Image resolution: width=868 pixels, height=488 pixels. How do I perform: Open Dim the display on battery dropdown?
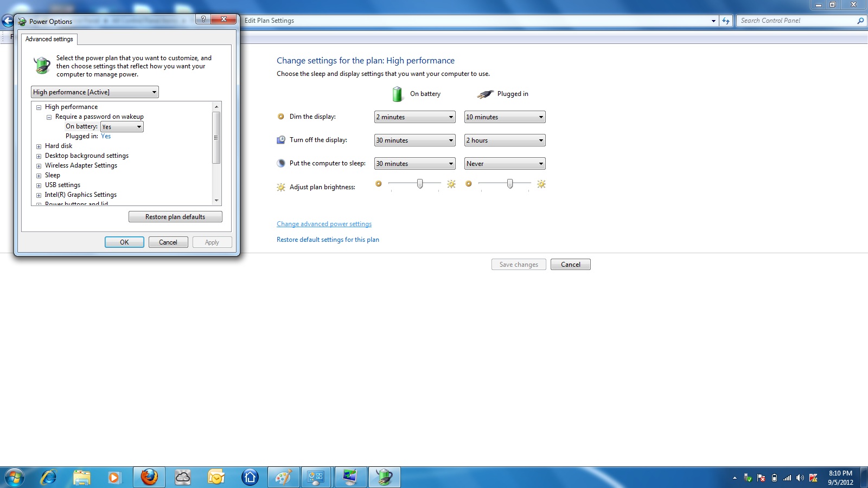coord(415,117)
